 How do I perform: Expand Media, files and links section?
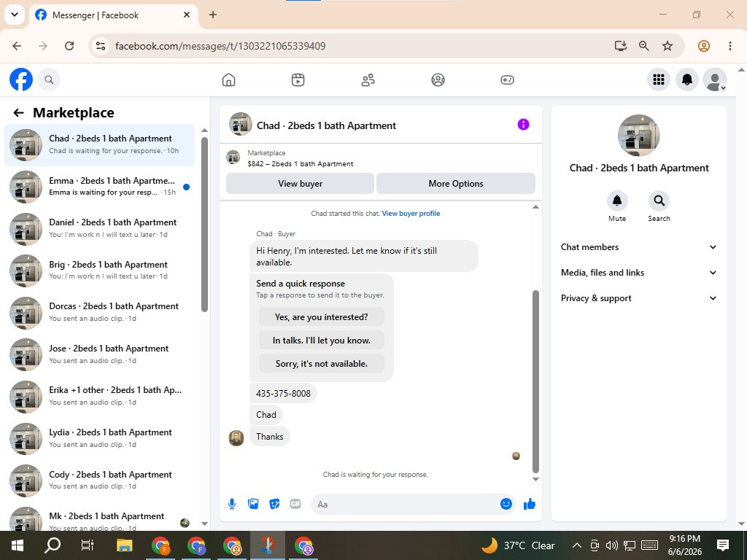click(x=638, y=273)
